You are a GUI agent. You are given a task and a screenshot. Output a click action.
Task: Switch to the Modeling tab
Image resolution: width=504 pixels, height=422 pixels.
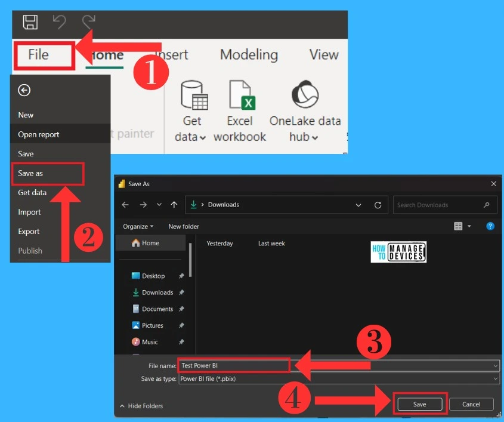point(249,55)
